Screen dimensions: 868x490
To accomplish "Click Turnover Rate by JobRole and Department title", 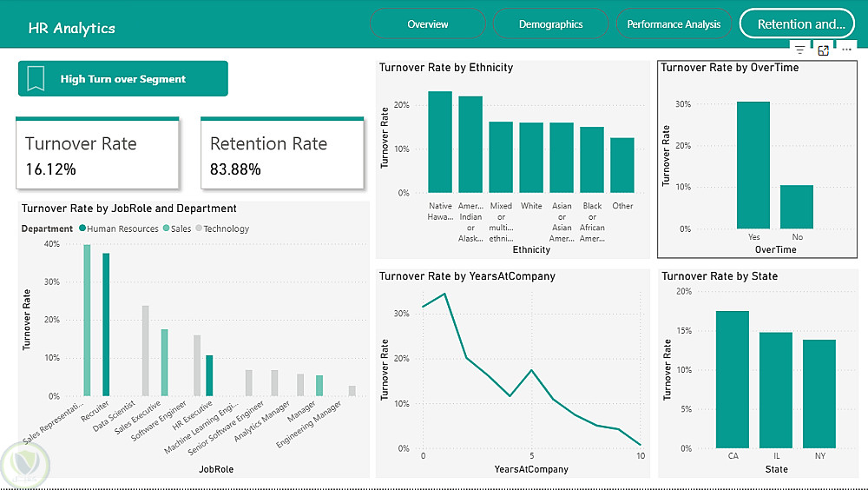I will pyautogui.click(x=129, y=209).
